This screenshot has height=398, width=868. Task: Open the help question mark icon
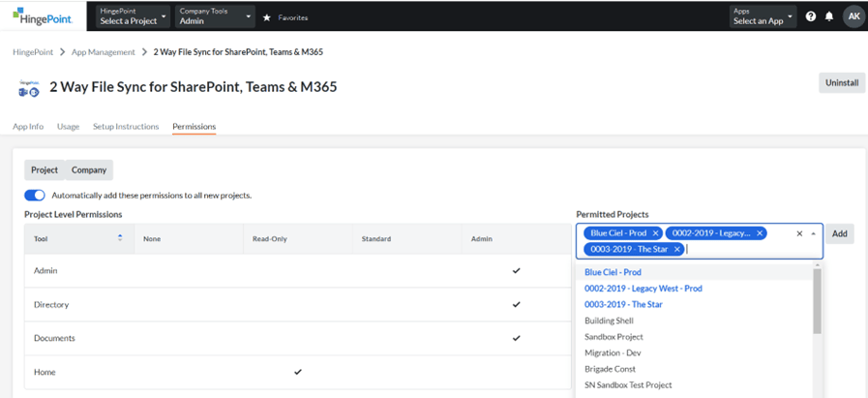[x=811, y=16]
